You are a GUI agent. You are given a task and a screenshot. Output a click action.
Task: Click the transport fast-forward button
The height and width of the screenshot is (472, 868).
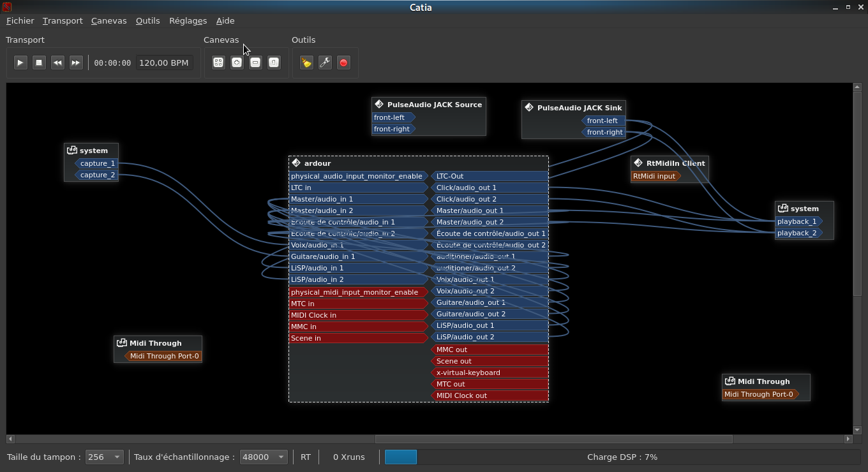click(x=76, y=63)
